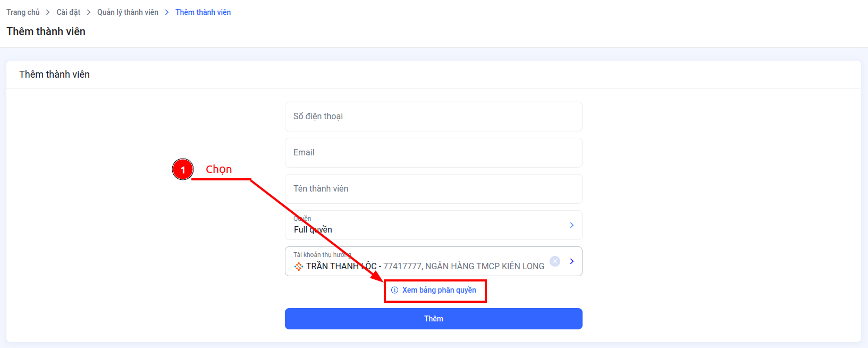Select the Tên thành viên text field

pos(434,189)
